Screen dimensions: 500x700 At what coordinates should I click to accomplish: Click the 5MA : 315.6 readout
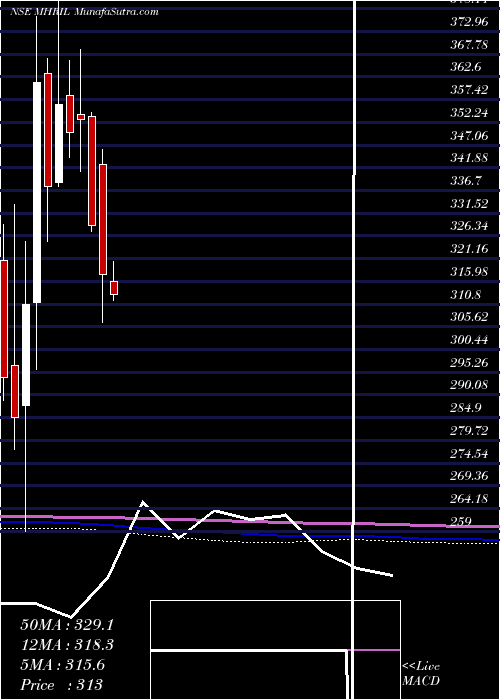coord(63,665)
